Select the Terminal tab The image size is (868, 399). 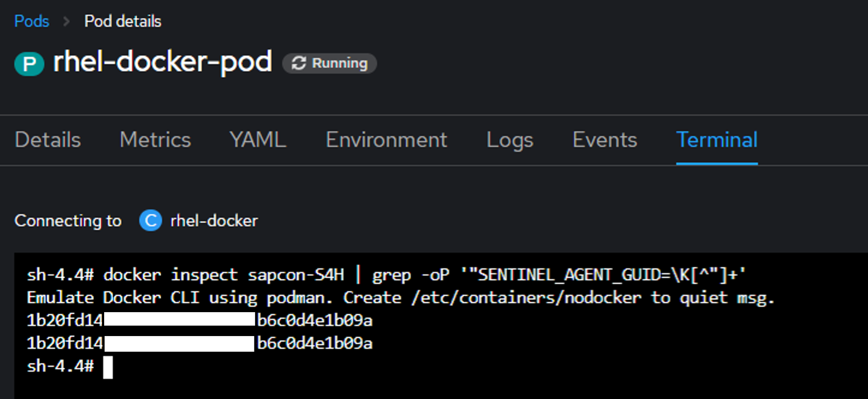pos(717,140)
